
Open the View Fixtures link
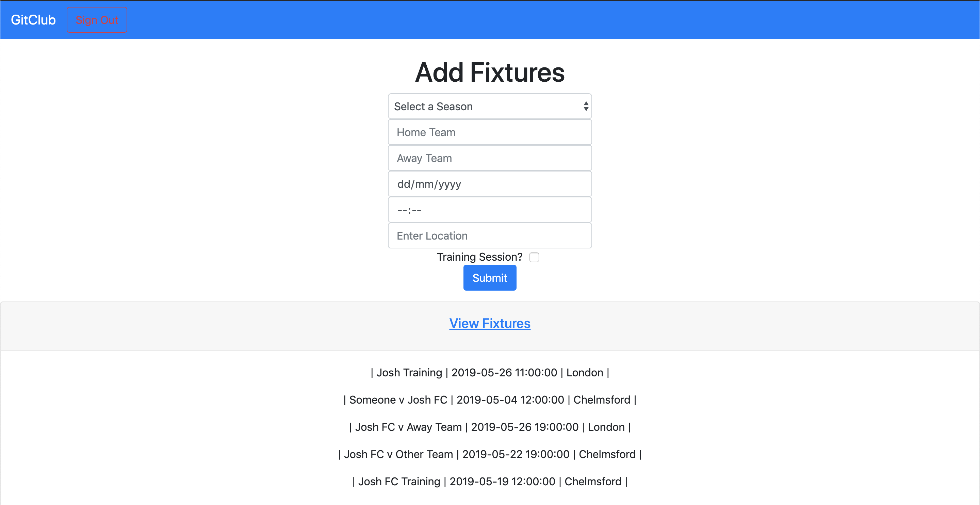[490, 324]
